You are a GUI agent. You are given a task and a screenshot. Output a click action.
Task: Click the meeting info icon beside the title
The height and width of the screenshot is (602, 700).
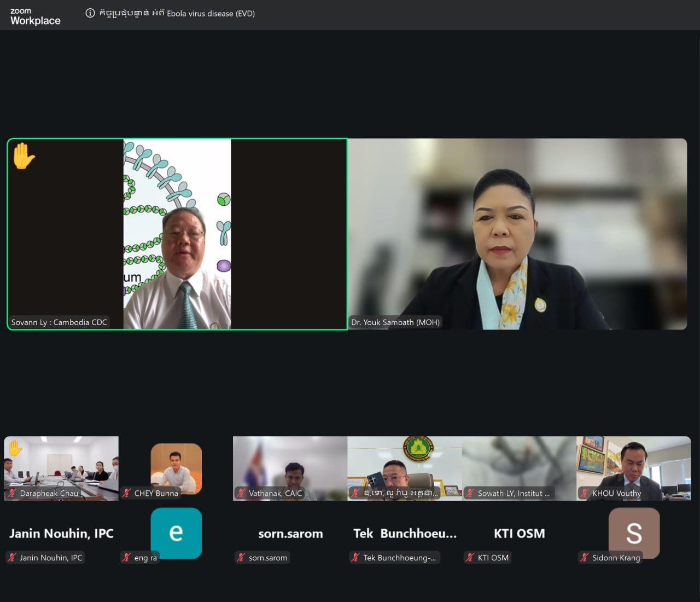pyautogui.click(x=90, y=13)
